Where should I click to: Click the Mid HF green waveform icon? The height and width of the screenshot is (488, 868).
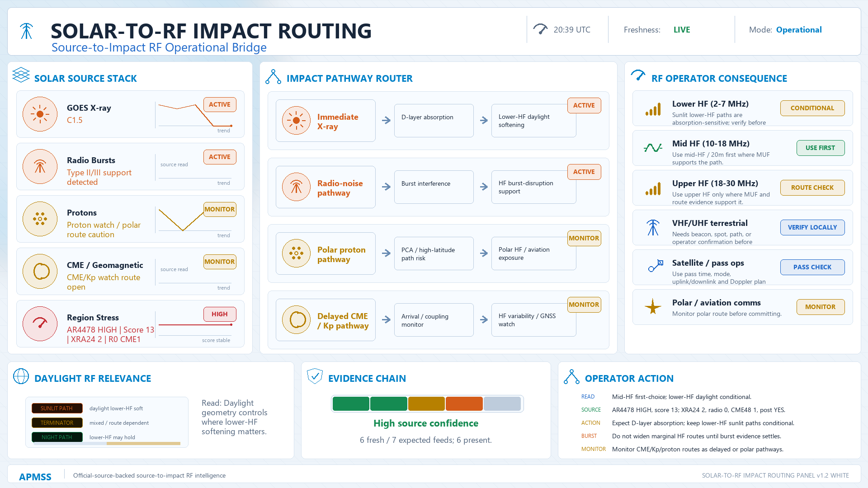coord(653,148)
